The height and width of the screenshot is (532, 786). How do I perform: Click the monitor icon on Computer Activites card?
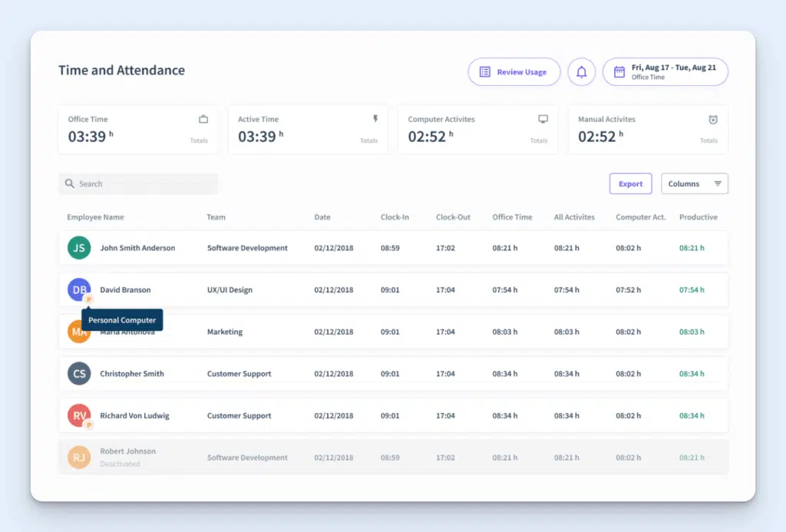(x=543, y=119)
